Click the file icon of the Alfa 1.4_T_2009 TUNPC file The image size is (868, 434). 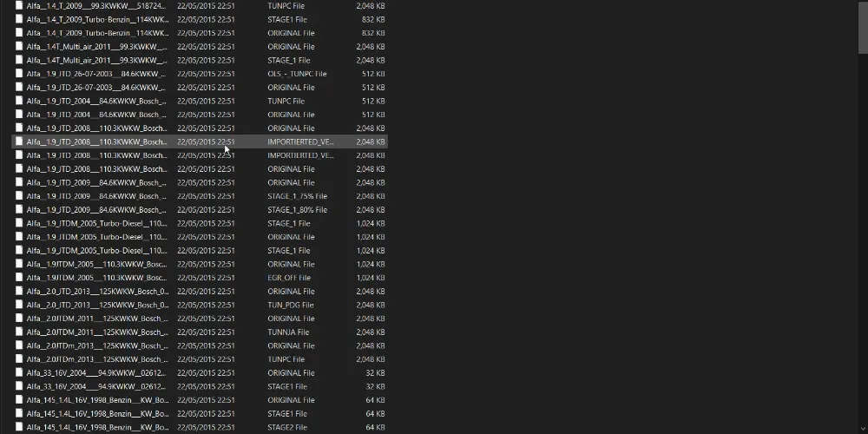(19, 5)
